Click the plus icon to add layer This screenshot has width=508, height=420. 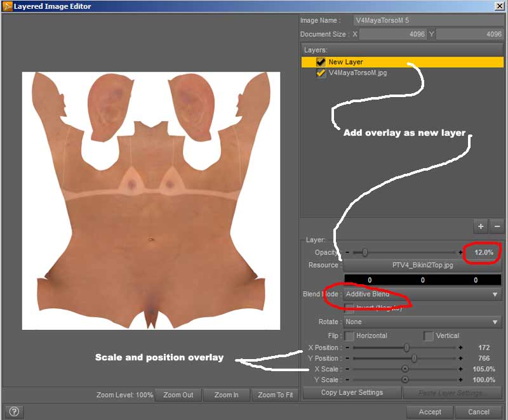(x=481, y=226)
